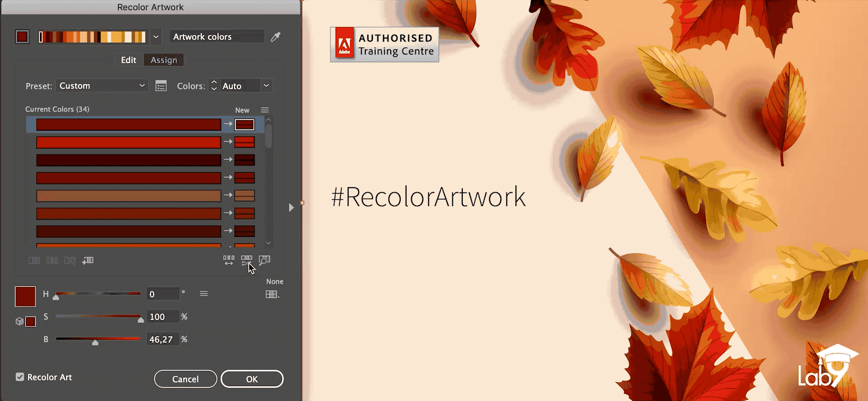
Task: Click the artwork color group strip
Action: tap(92, 37)
